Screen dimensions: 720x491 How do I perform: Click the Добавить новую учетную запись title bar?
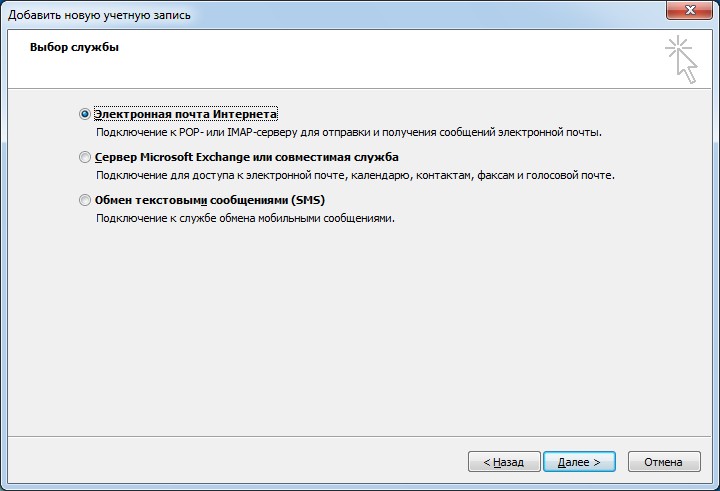click(x=300, y=15)
